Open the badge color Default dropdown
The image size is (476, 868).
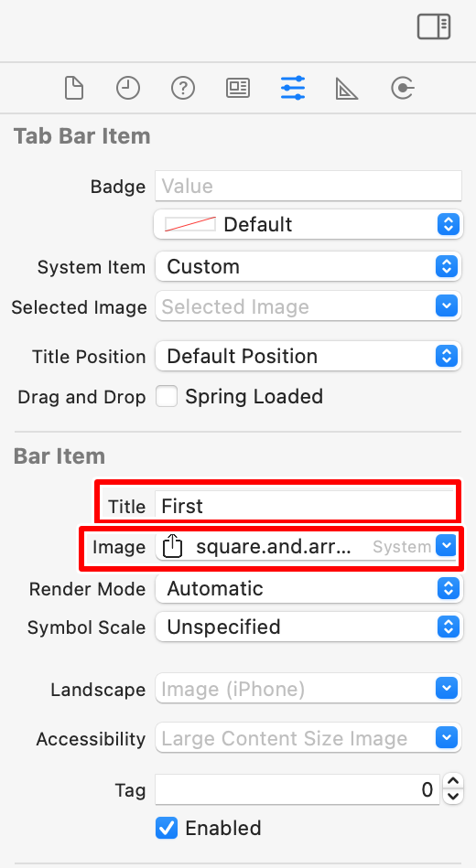tap(308, 224)
